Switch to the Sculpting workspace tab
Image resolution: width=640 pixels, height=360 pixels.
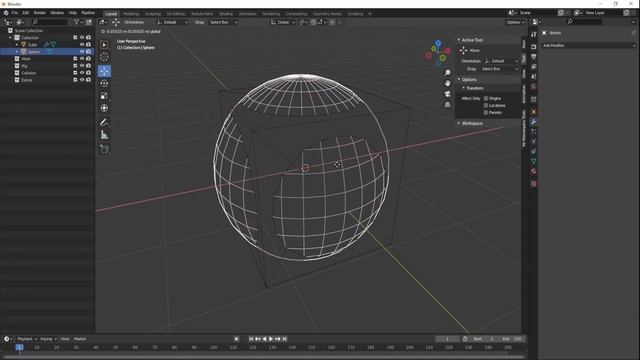[x=153, y=14]
